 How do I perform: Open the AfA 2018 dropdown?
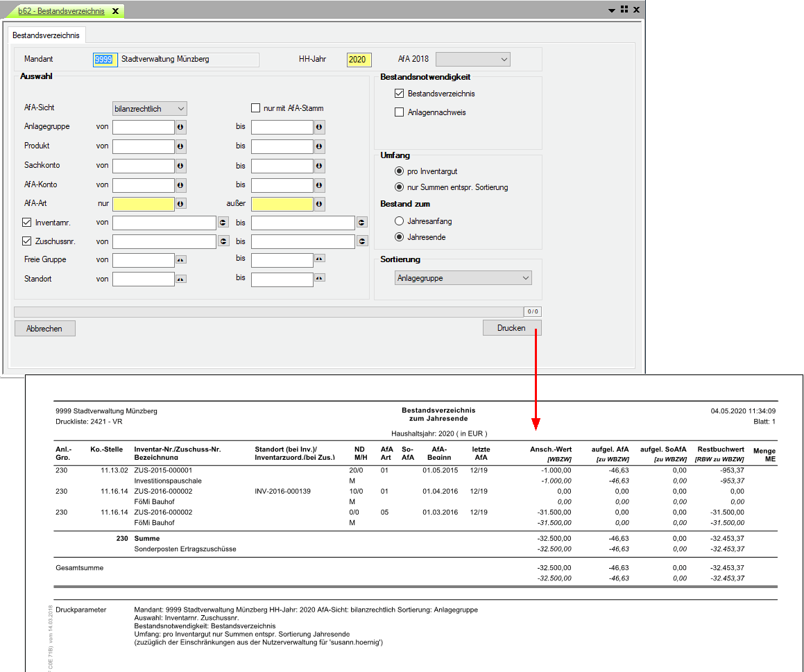point(473,60)
